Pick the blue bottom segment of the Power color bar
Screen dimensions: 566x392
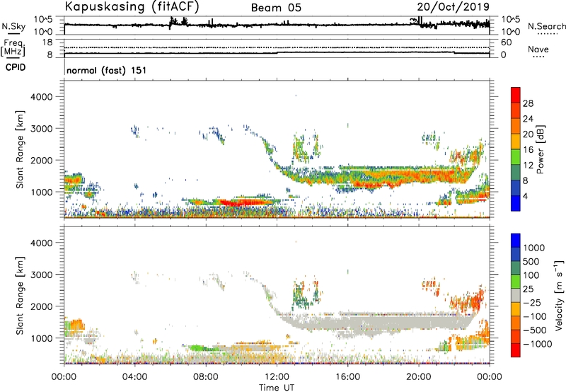point(516,203)
